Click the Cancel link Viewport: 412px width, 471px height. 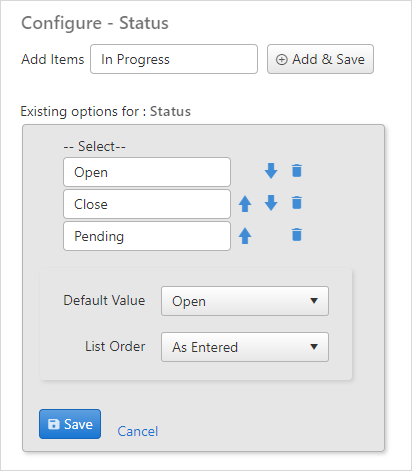[138, 431]
